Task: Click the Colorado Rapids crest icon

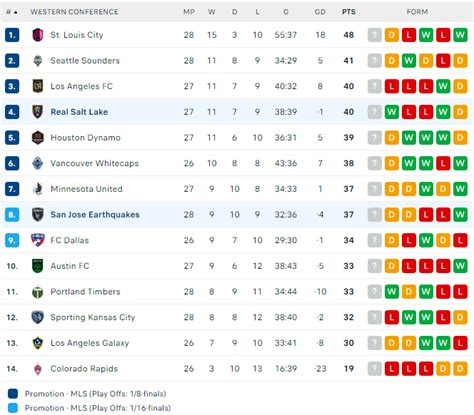Action: pyautogui.click(x=38, y=369)
